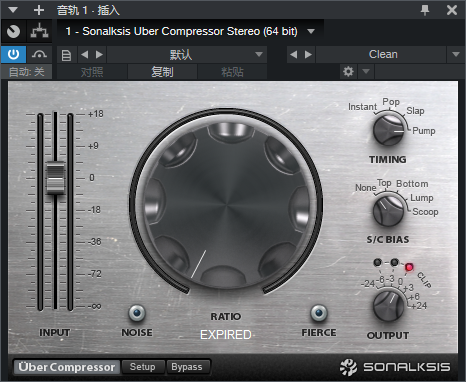Click the large RATIO knob
Image resolution: width=466 pixels, height=382 pixels.
pos(226,204)
